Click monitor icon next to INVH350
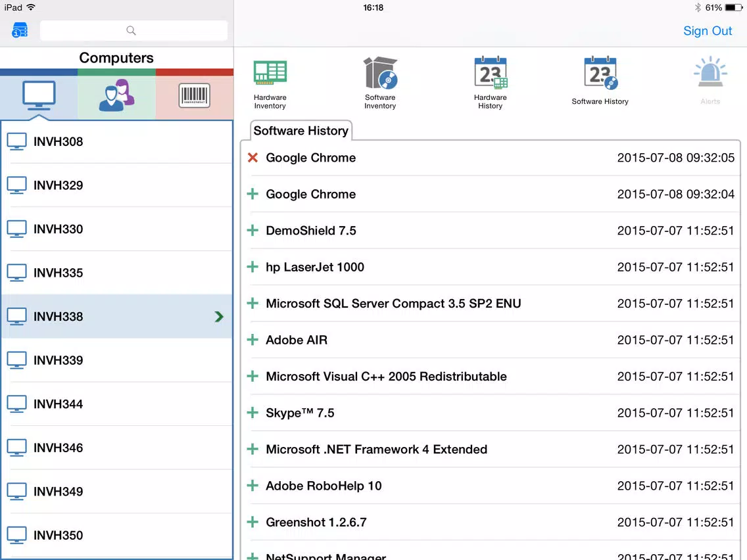The image size is (747, 560). point(16,535)
